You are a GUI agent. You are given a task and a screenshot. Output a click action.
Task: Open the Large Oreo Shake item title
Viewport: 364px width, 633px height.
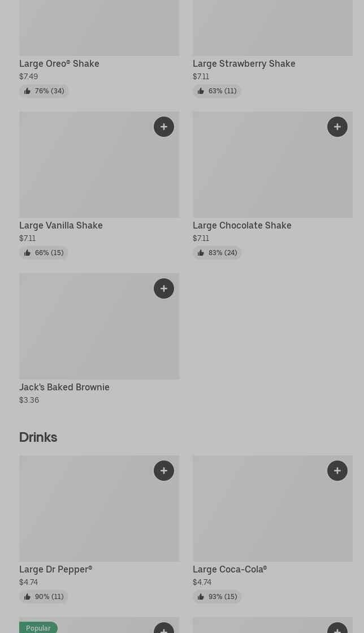[59, 64]
